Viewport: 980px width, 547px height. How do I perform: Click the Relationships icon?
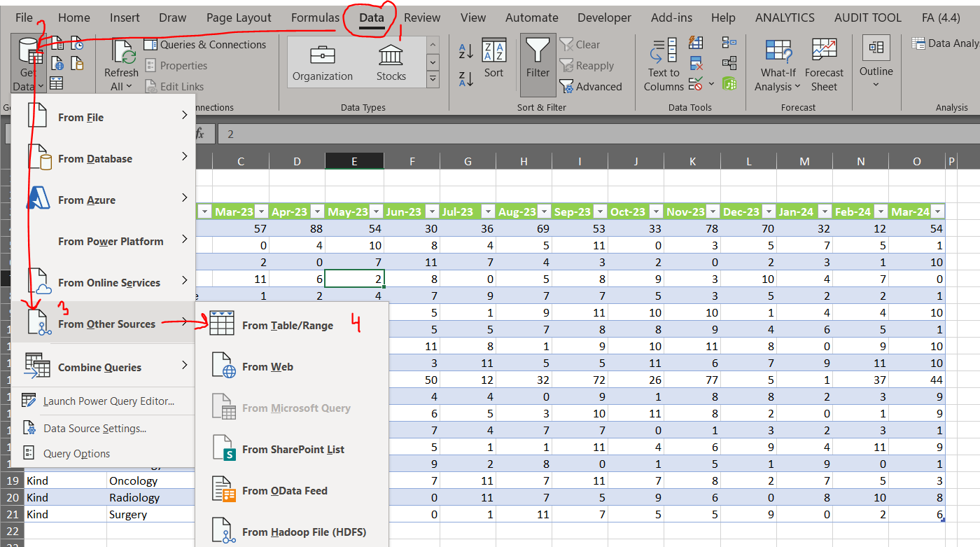(729, 64)
